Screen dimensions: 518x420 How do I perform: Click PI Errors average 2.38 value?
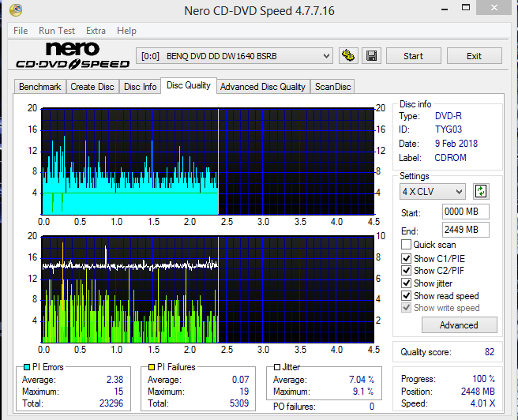[114, 380]
